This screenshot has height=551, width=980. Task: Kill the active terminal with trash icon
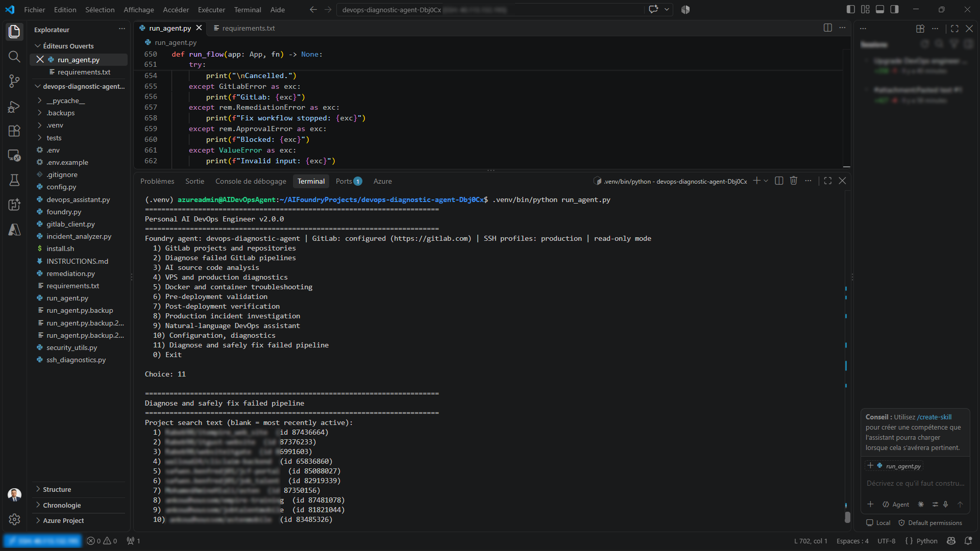tap(794, 181)
